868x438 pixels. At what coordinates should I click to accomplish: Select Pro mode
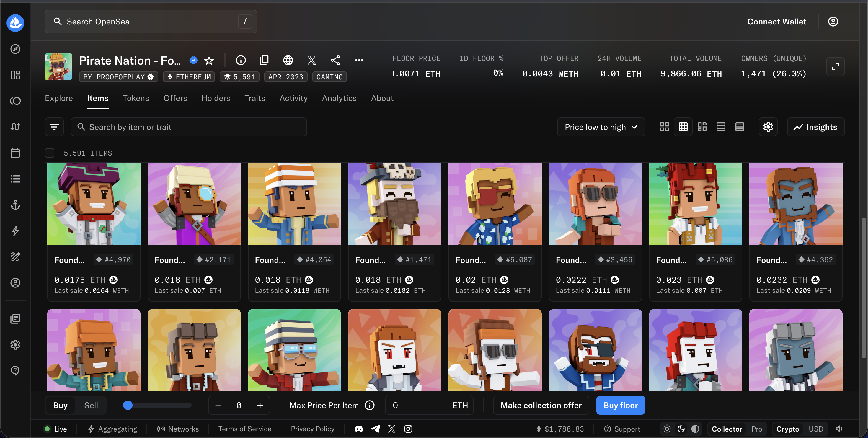[756, 429]
